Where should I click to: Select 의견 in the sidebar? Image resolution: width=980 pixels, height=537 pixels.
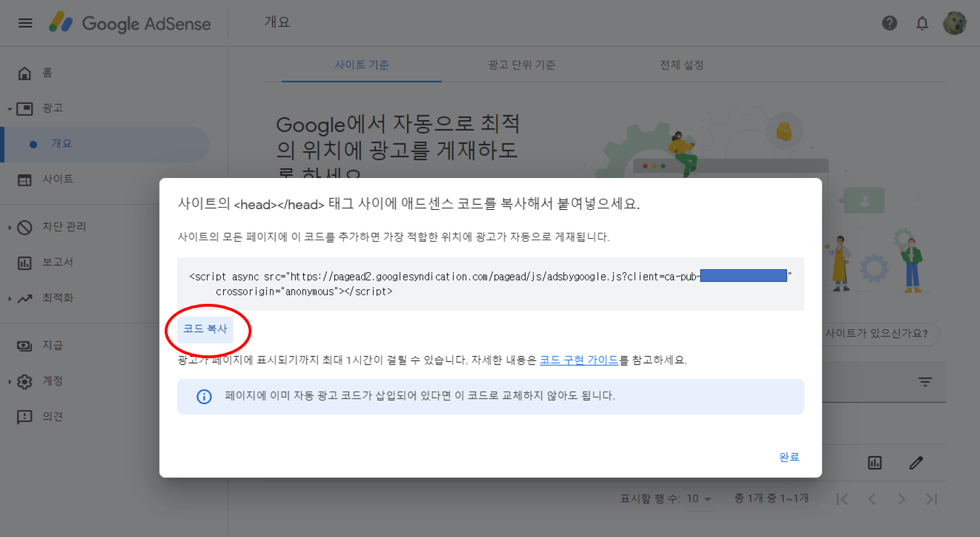[x=52, y=417]
